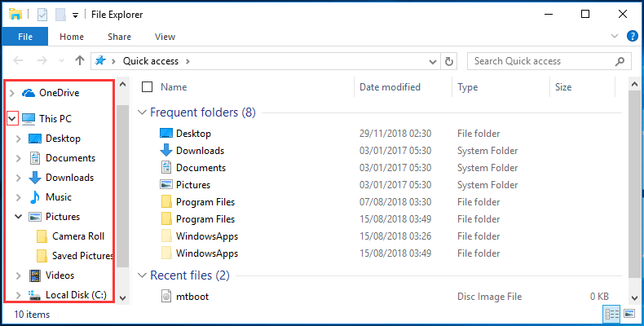Collapse the Pictures tree node

19,216
